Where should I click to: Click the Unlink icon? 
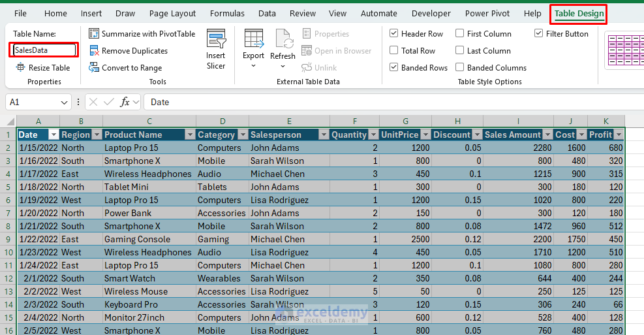[307, 67]
